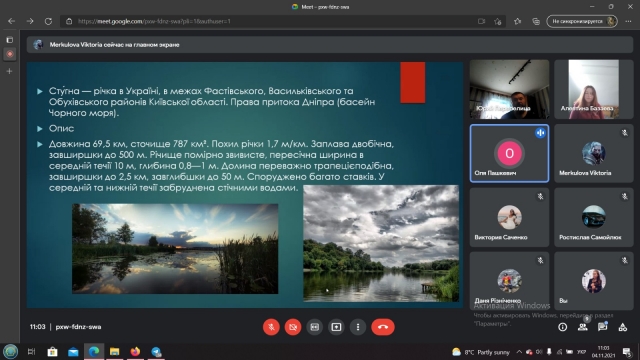
Task: Select Юрий Перепелица video tile
Action: 509,89
